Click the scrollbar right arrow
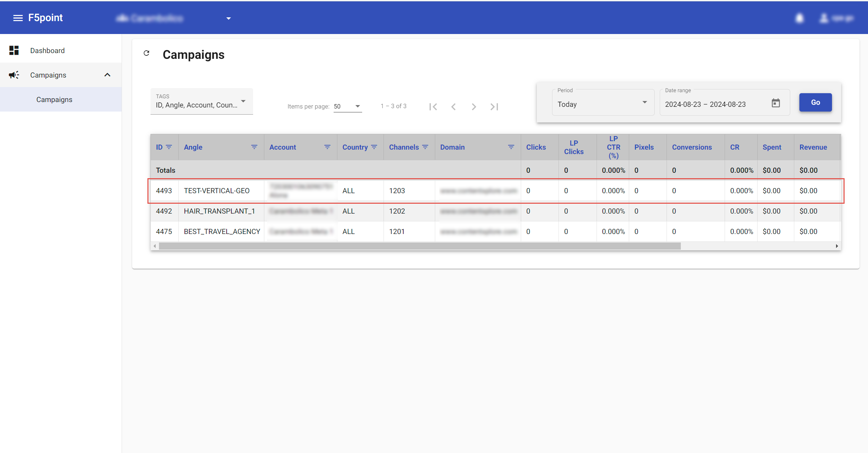 coord(837,246)
